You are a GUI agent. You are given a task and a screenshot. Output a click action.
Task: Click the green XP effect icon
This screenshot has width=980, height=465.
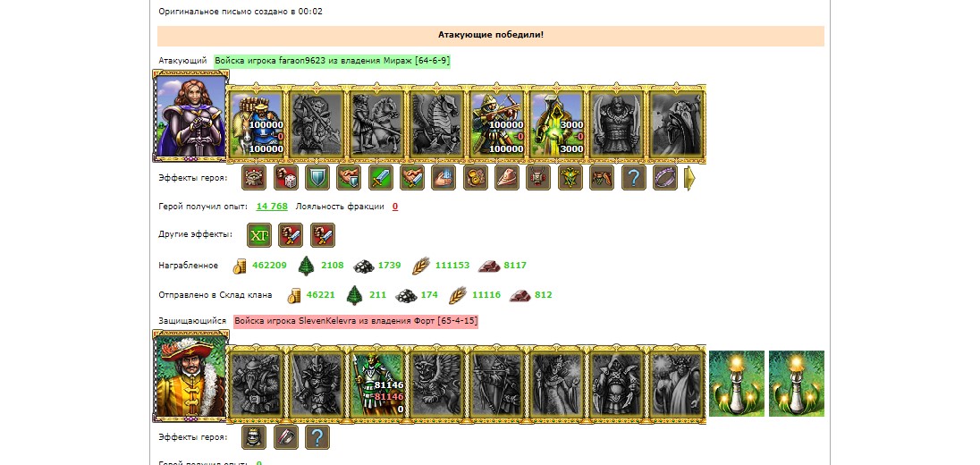coord(259,235)
